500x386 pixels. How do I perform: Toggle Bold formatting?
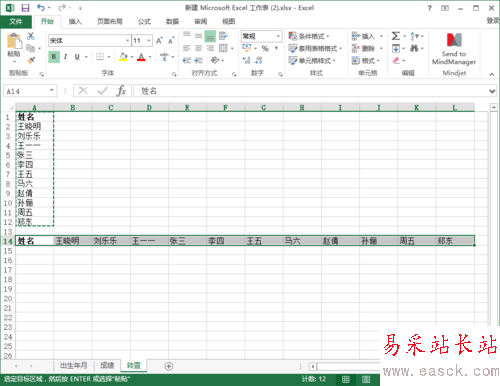[54, 57]
